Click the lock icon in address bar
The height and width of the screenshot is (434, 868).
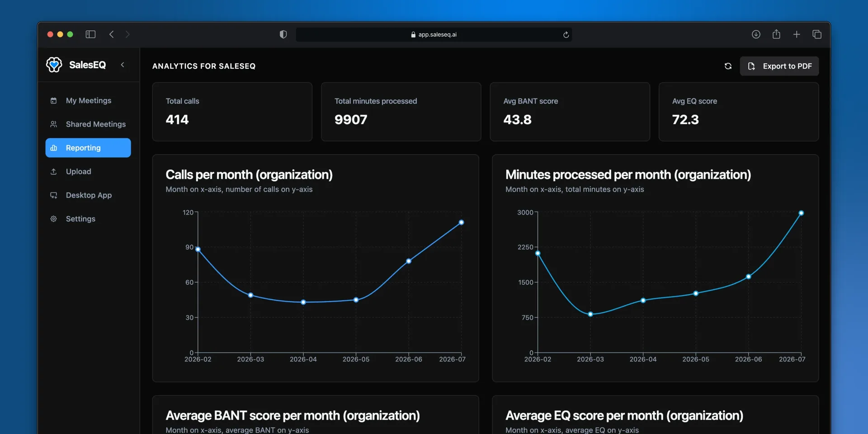click(413, 34)
